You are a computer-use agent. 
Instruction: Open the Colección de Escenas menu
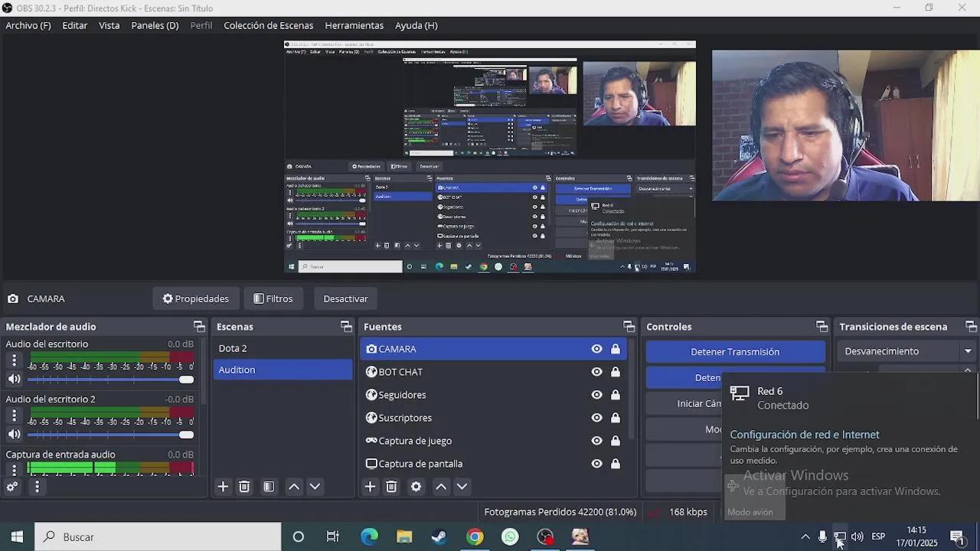coord(268,25)
